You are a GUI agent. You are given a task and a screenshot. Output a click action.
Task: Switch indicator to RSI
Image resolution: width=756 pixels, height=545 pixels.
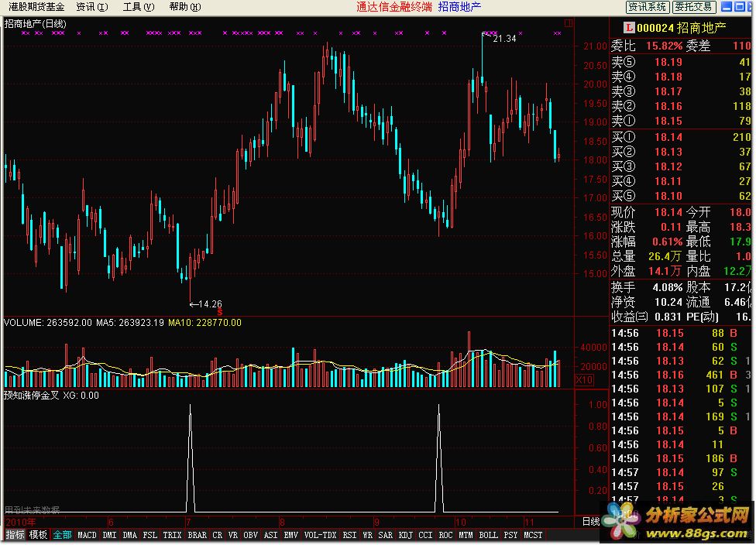click(x=349, y=535)
